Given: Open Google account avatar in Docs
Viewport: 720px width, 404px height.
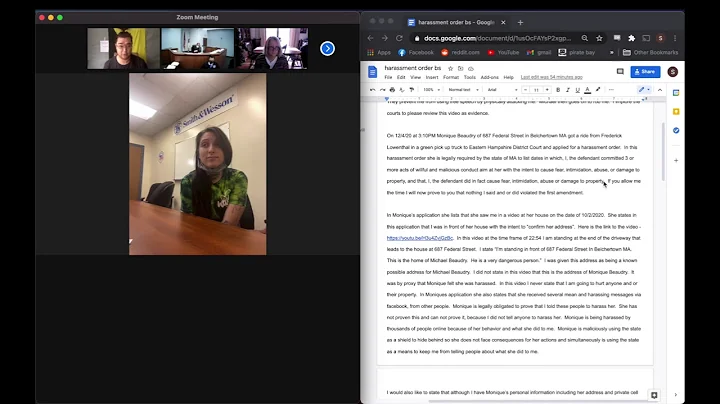Looking at the screenshot, I should click(673, 72).
